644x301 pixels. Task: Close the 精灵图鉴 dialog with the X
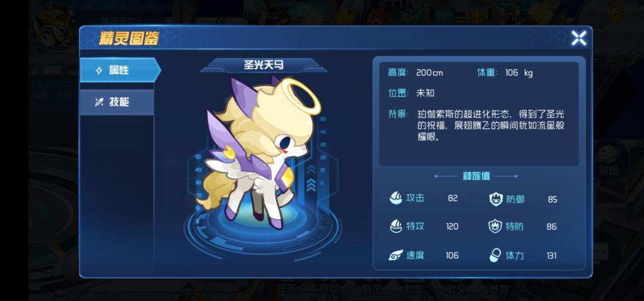coord(578,38)
